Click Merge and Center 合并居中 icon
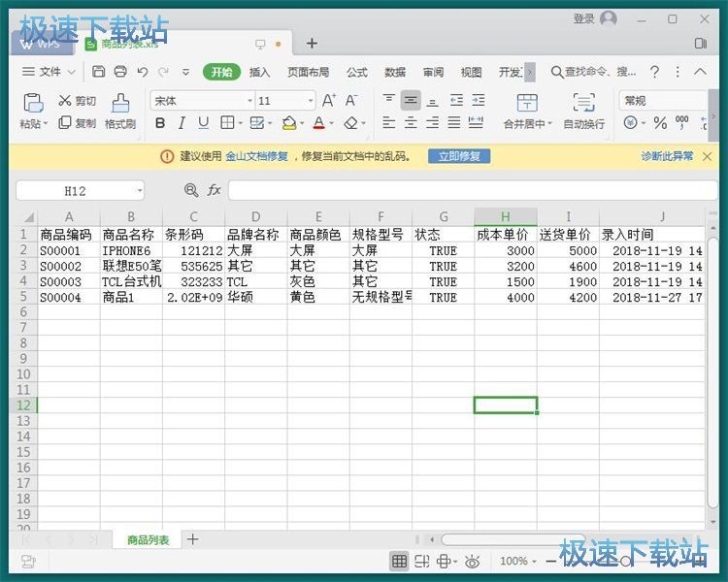The width and height of the screenshot is (728, 582). click(527, 103)
